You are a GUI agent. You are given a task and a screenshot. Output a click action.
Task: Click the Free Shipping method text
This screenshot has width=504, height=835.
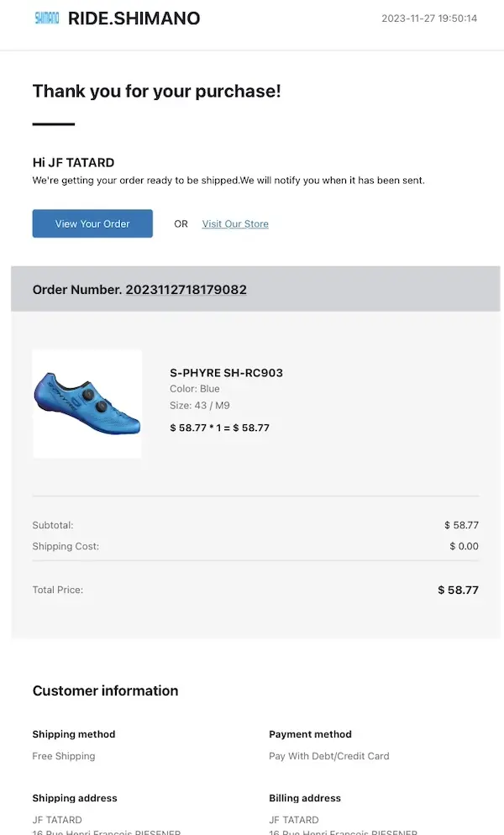point(64,756)
